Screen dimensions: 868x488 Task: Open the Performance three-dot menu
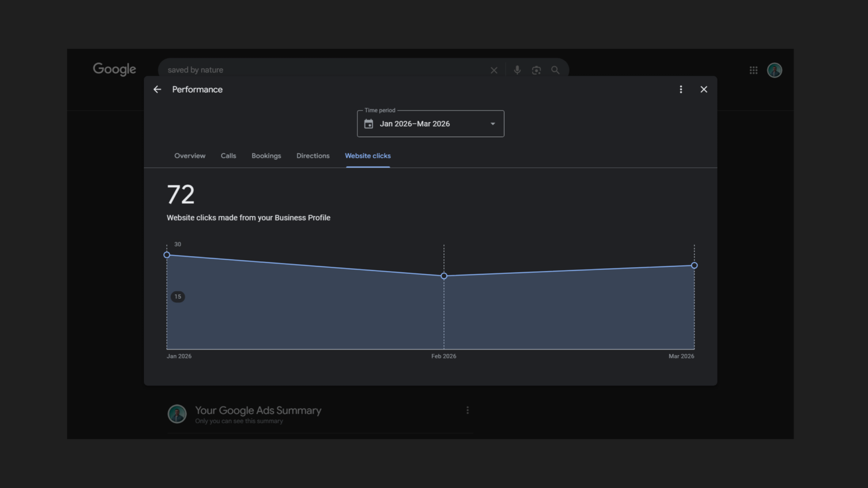click(x=681, y=89)
